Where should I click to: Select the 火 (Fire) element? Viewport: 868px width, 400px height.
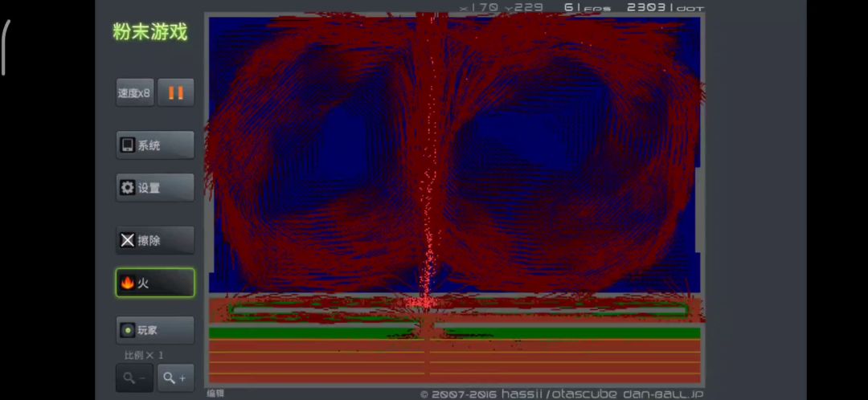[x=154, y=283]
